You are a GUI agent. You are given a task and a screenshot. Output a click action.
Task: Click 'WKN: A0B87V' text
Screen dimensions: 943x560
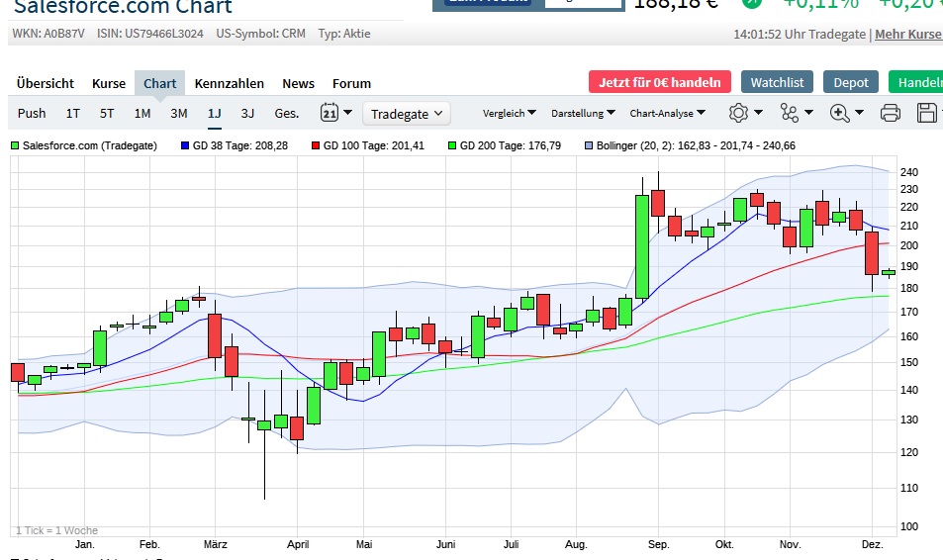pyautogui.click(x=48, y=34)
